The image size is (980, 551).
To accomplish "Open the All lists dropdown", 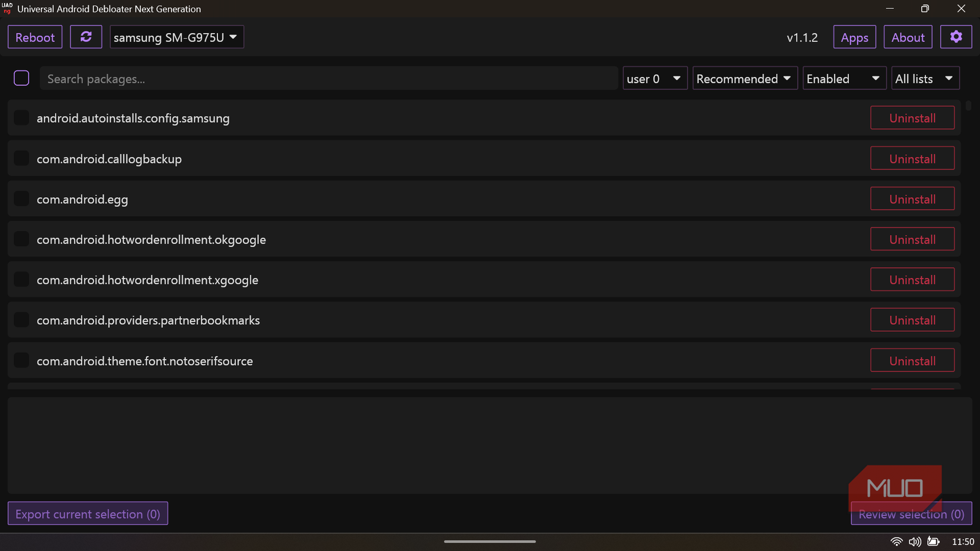I will [x=925, y=78].
